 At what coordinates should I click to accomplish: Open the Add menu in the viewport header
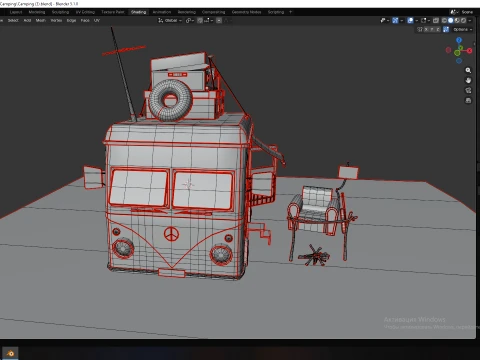click(x=27, y=20)
